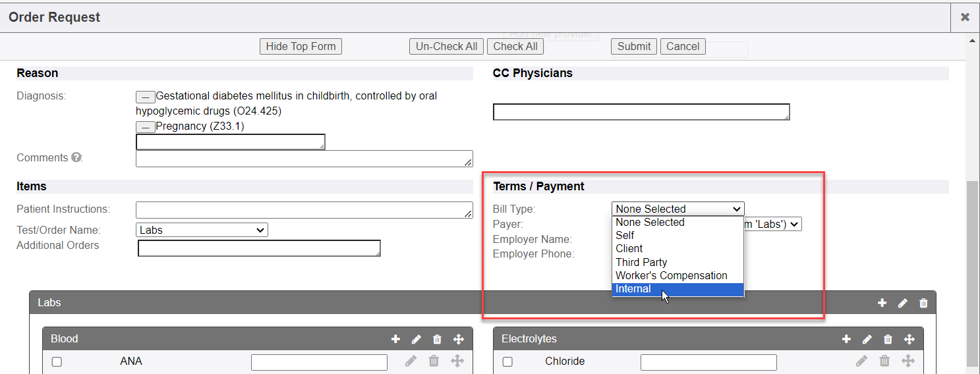This screenshot has height=374, width=980.
Task: Click the plus icon in Blood panel header
Action: (395, 339)
